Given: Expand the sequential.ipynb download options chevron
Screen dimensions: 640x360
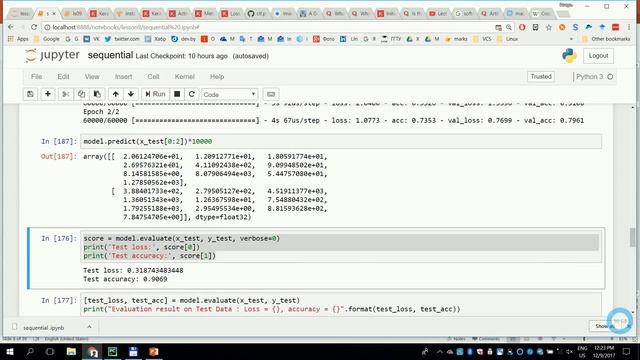Looking at the screenshot, I should click(x=89, y=327).
